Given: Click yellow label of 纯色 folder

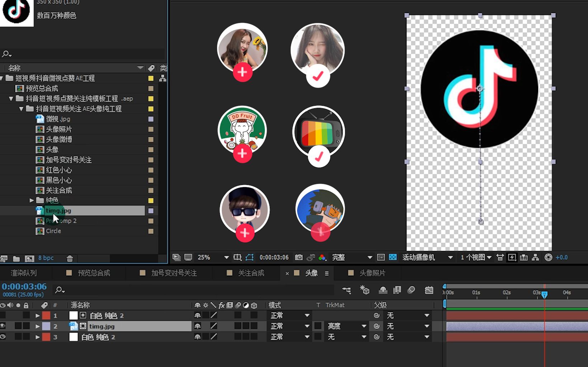Looking at the screenshot, I should pyautogui.click(x=151, y=201).
